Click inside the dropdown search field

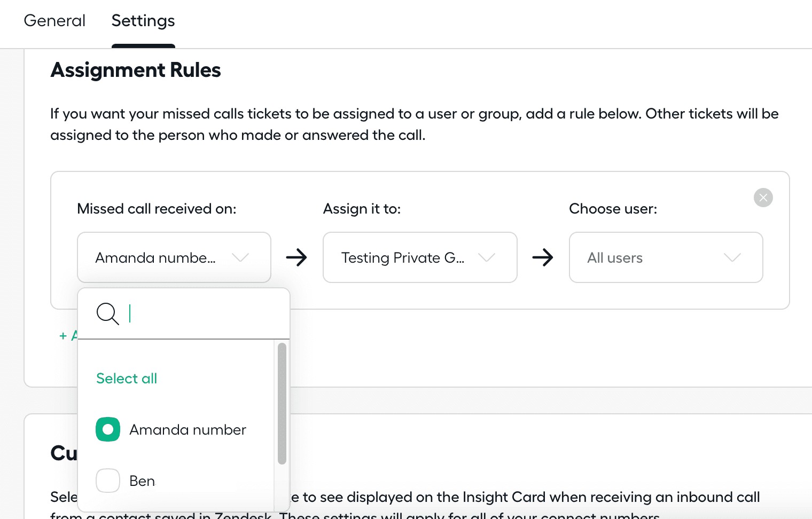pos(187,314)
